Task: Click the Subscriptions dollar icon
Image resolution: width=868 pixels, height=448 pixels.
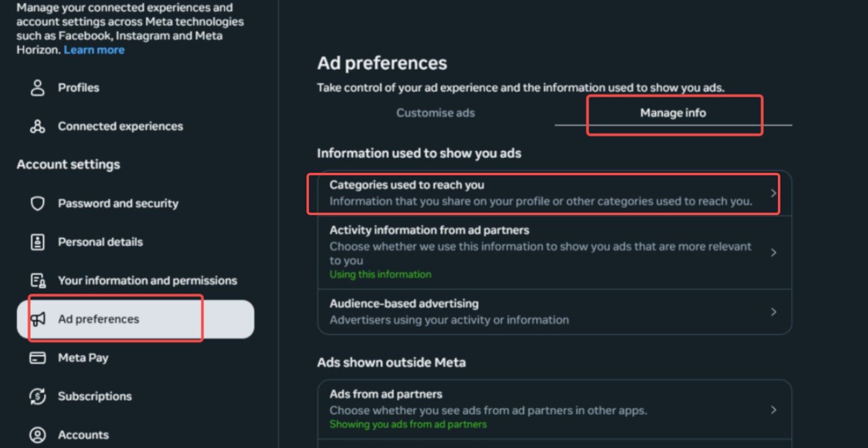Action: coord(38,397)
